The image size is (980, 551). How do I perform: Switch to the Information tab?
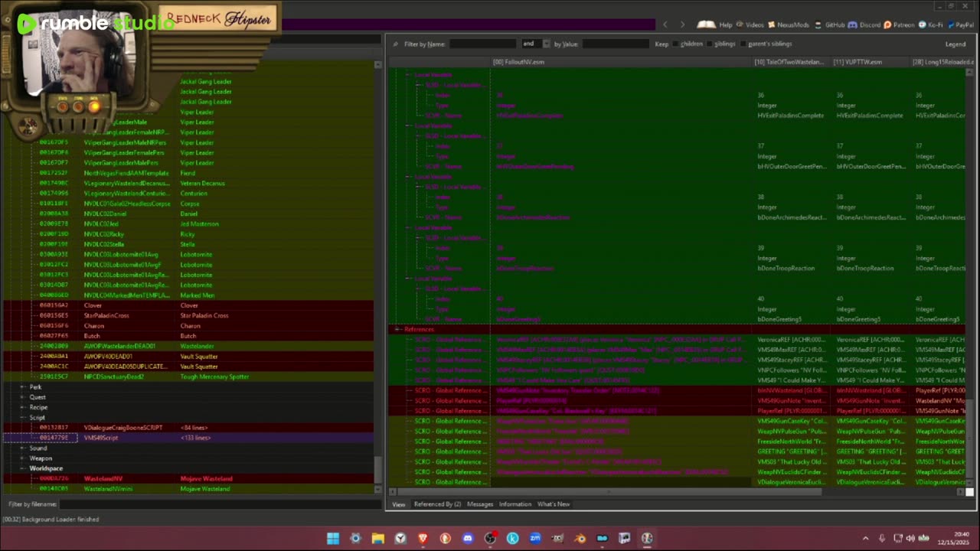(x=515, y=504)
